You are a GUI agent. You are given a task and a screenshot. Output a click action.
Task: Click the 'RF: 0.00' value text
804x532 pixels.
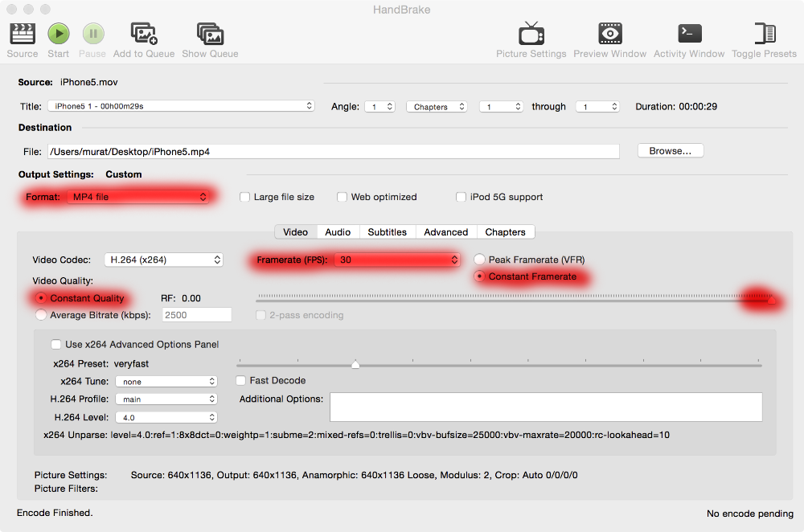[180, 298]
